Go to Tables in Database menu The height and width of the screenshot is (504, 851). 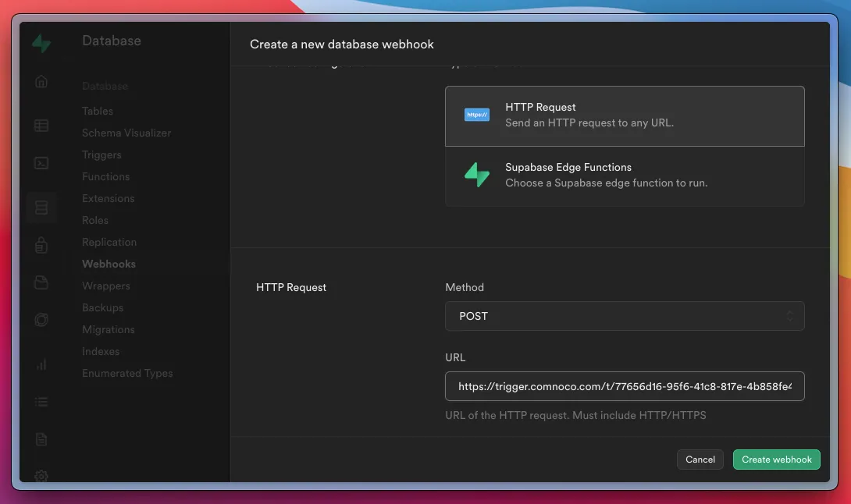click(98, 111)
